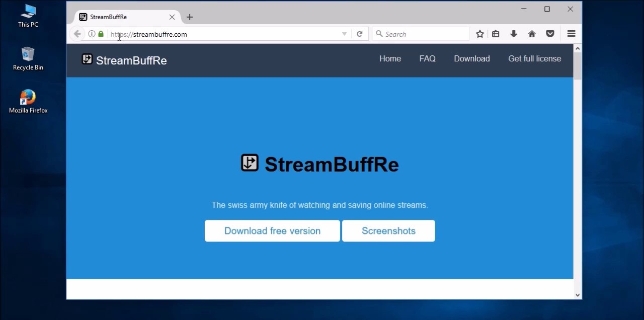
Task: Click the vertical scrollbar thumb
Action: click(578, 65)
